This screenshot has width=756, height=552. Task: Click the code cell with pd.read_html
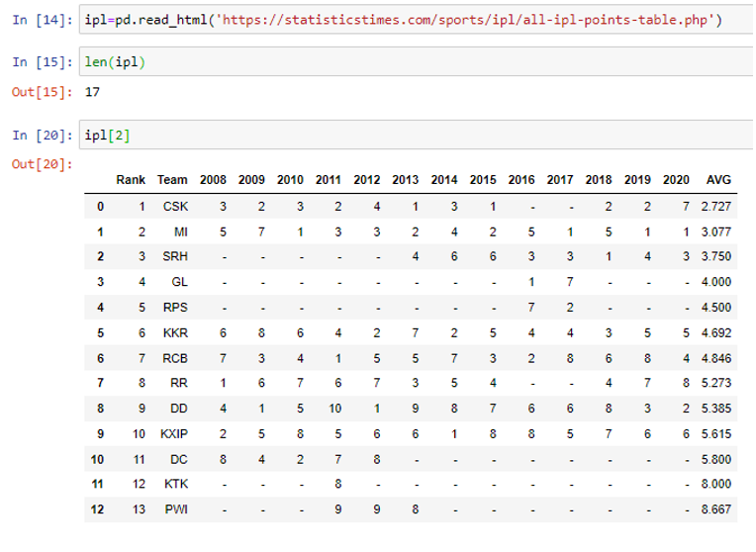[417, 20]
